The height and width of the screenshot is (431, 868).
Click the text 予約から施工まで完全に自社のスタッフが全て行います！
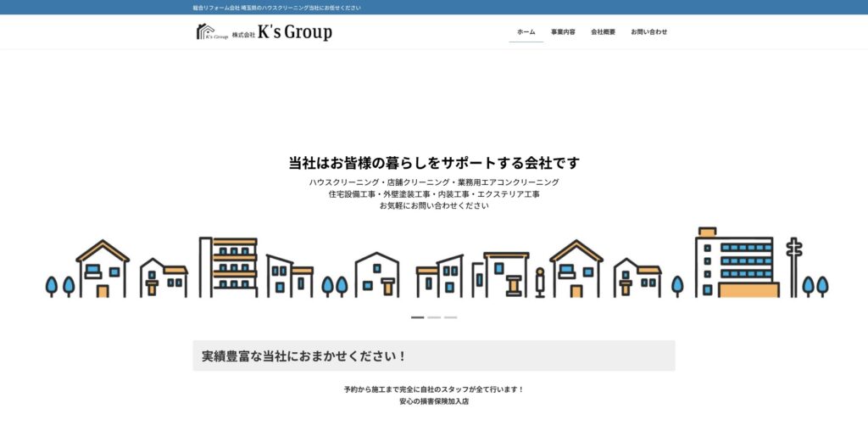434,389
